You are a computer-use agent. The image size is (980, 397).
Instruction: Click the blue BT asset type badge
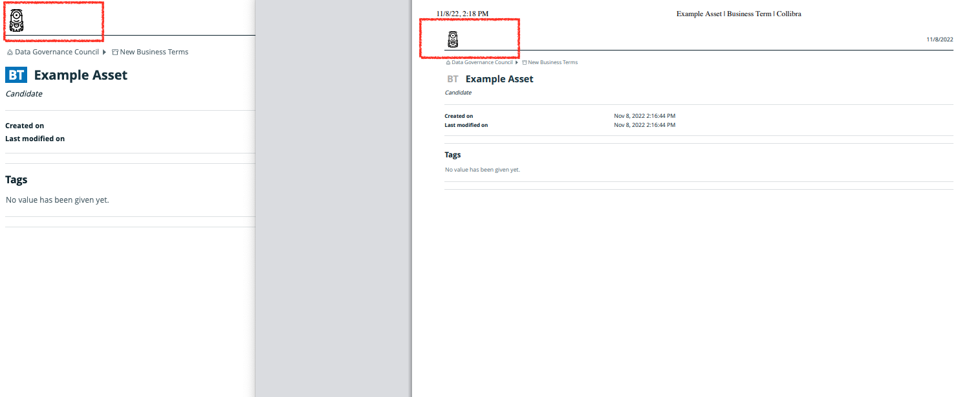coord(16,75)
